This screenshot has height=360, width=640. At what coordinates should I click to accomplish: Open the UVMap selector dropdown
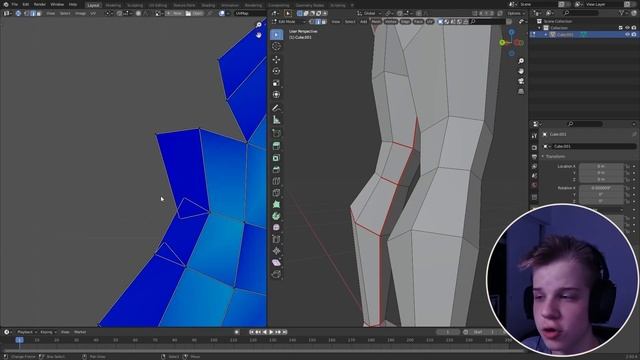pos(250,13)
